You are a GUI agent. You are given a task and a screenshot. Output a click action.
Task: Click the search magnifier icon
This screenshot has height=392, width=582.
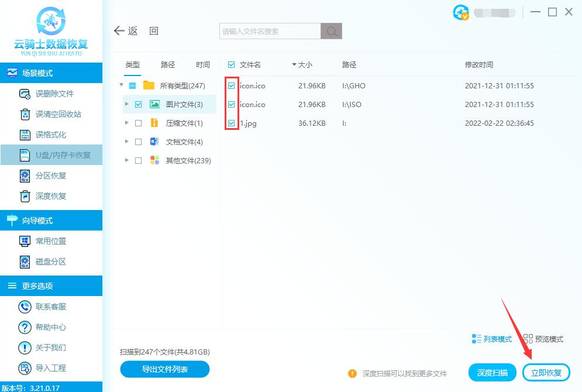click(x=332, y=31)
